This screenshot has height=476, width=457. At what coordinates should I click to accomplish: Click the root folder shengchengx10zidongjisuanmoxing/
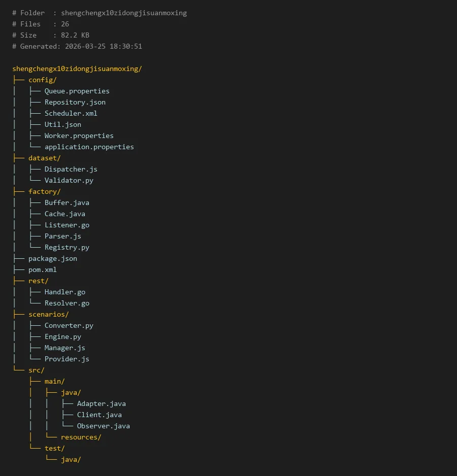click(x=77, y=69)
